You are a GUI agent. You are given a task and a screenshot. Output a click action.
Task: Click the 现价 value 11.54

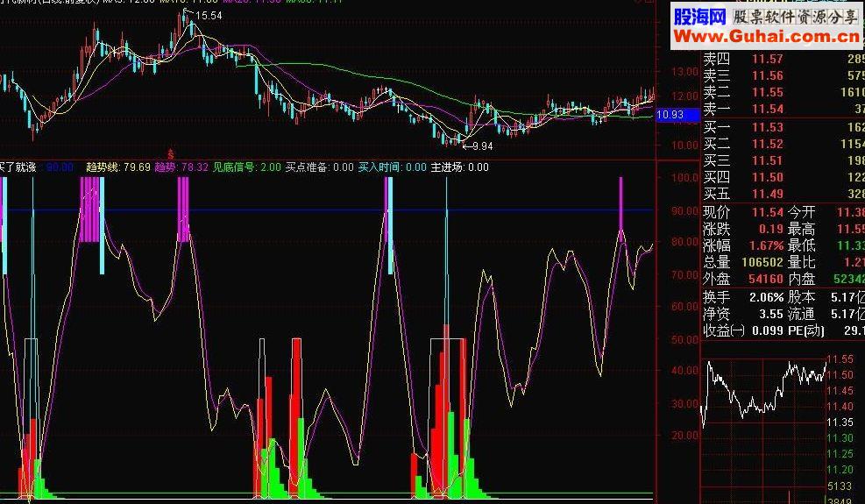(x=768, y=212)
